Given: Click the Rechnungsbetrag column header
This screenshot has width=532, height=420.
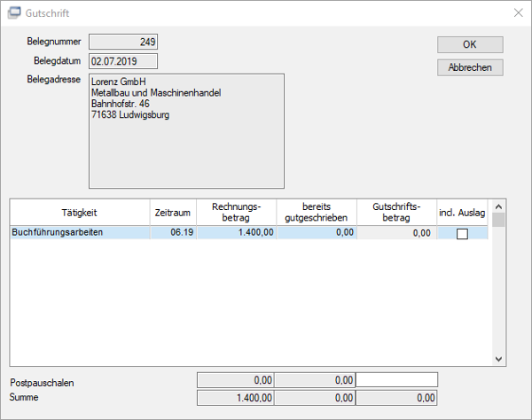Looking at the screenshot, I should point(237,213).
